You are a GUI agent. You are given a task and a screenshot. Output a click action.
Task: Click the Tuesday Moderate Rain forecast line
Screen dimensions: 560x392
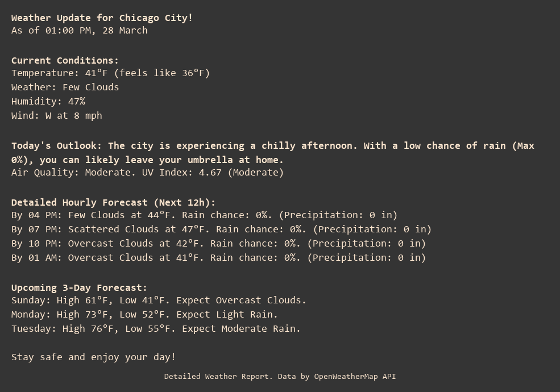tap(156, 328)
